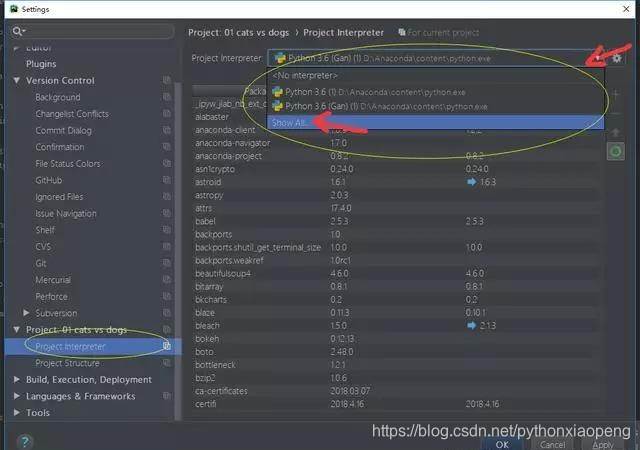Click the add package plus icon

coord(616,94)
